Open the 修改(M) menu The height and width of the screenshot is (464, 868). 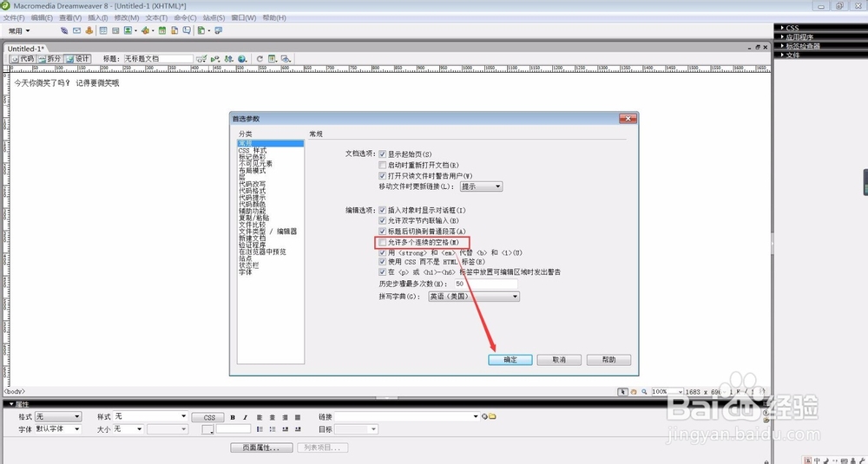127,17
